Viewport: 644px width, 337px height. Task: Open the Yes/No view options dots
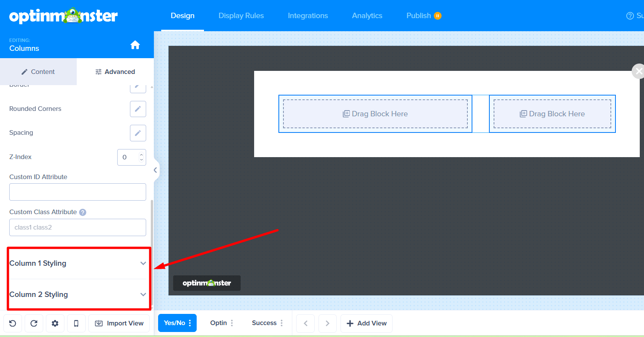[190, 323]
